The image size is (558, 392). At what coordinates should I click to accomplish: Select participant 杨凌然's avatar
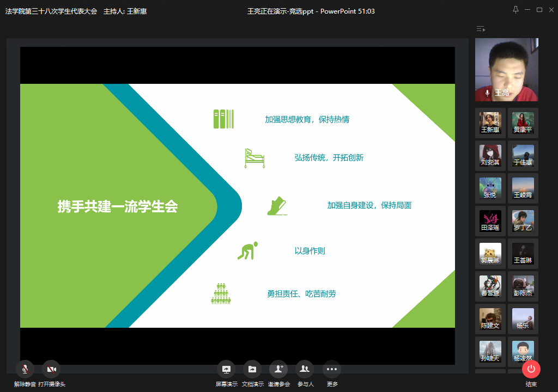coord(523,352)
